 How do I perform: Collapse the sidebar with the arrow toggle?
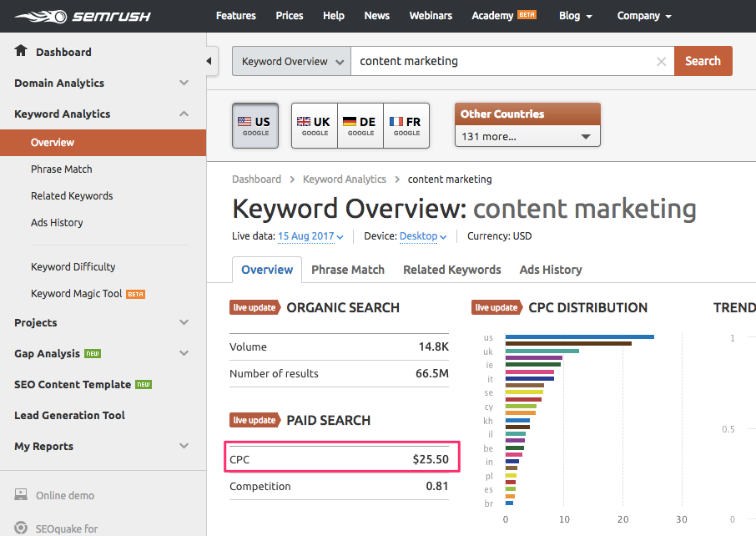click(210, 59)
